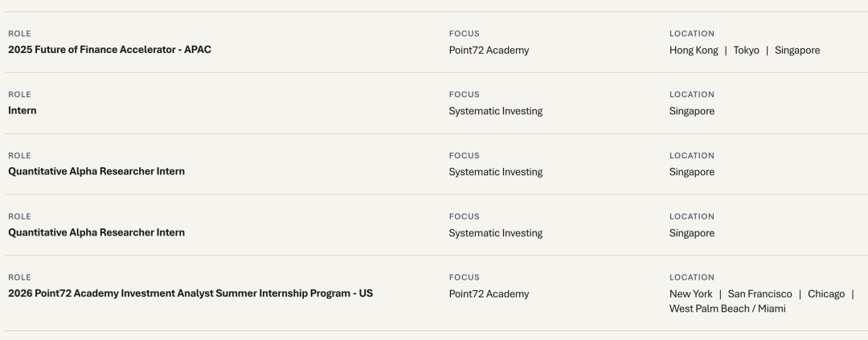Open the second Quantitative Alpha Researcher Intern listing

(96, 232)
